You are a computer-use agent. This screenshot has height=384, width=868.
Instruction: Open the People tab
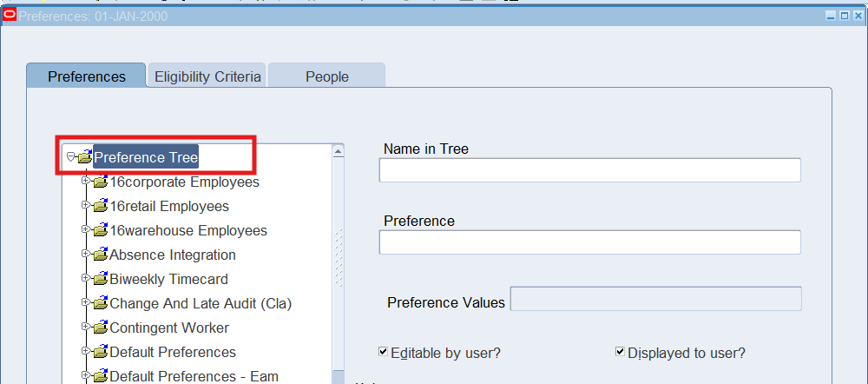coord(326,76)
